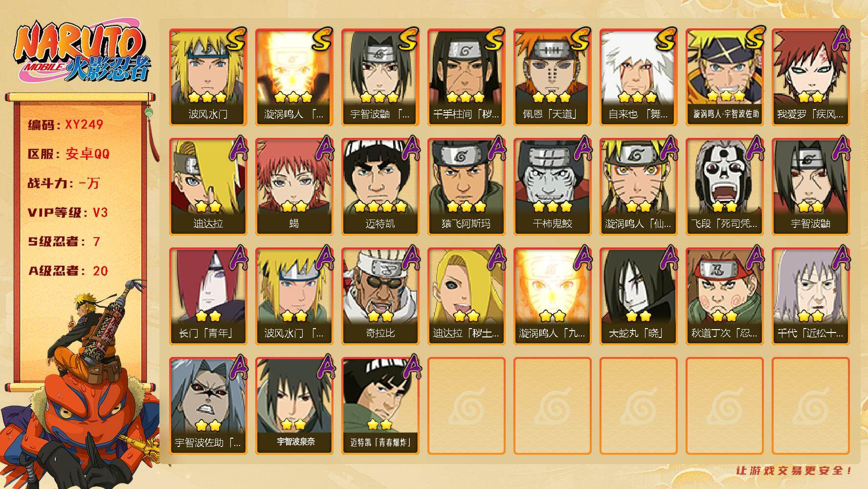This screenshot has width=868, height=489.
Task: Select the 蝎 ninja card
Action: point(294,187)
